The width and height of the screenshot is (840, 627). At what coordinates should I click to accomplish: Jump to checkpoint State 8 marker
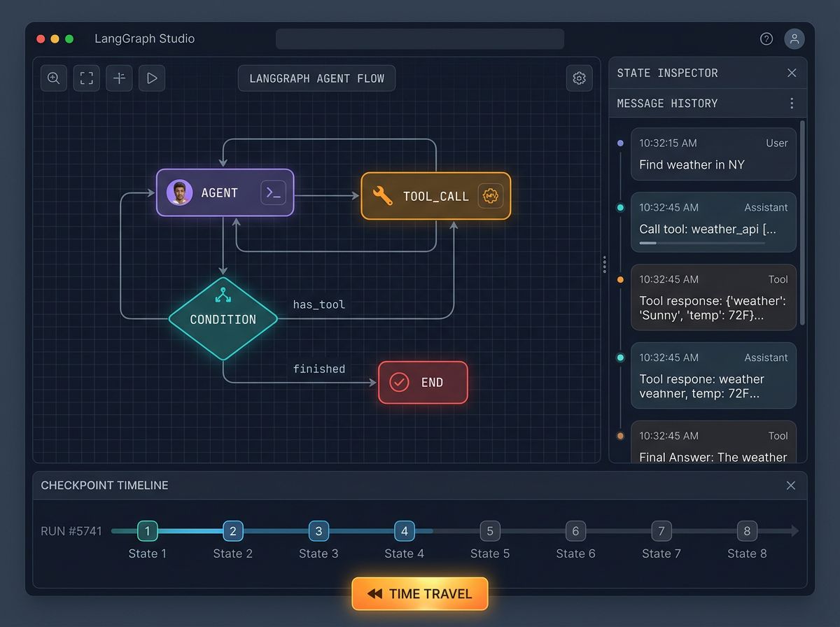747,531
